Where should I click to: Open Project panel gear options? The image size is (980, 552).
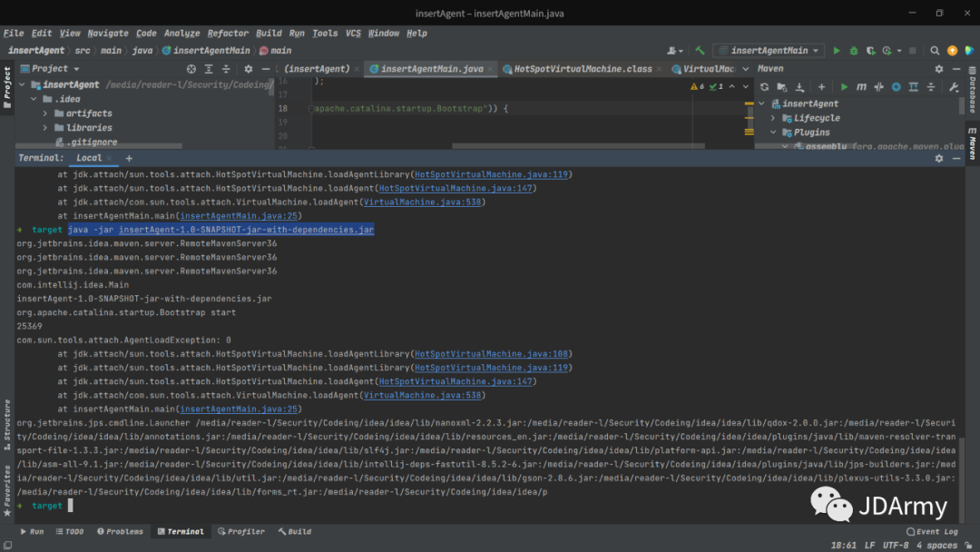[x=248, y=69]
